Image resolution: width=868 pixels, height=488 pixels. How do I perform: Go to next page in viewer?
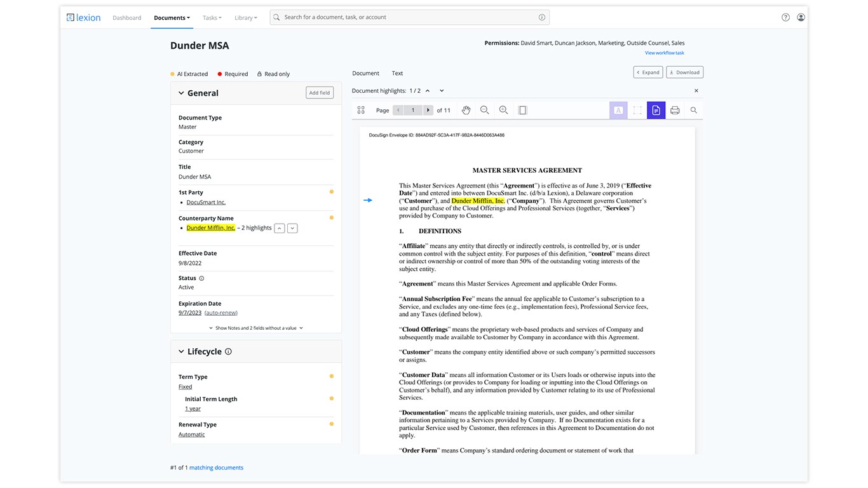(428, 110)
